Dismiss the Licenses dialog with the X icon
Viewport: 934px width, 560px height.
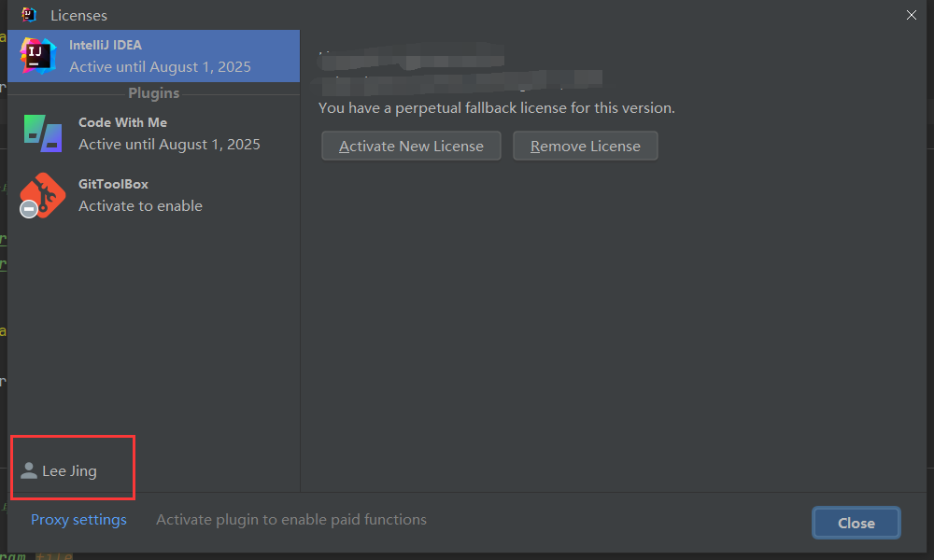[x=911, y=15]
